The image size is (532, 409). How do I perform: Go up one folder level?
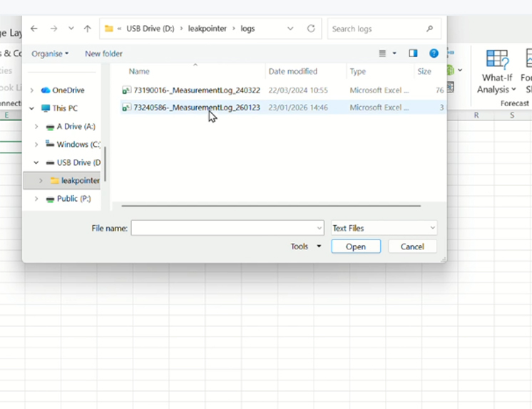tap(88, 29)
